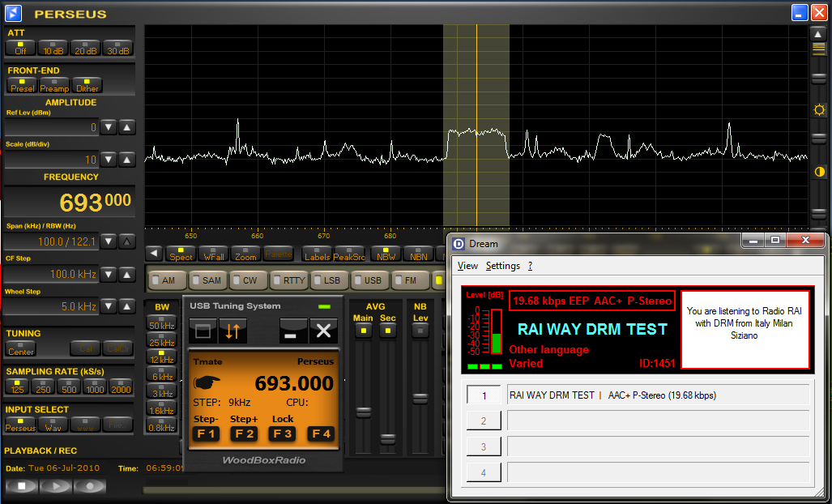Click the up arrow at top of right edge
The width and height of the screenshot is (832, 504).
click(818, 34)
